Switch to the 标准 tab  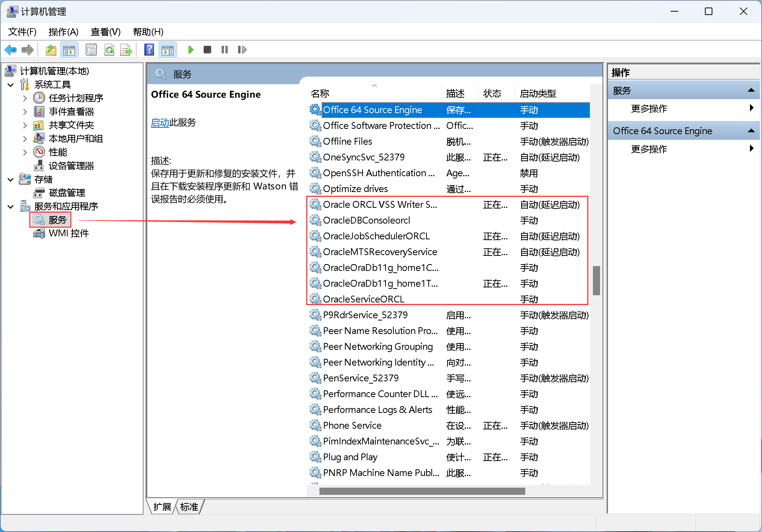tap(189, 506)
